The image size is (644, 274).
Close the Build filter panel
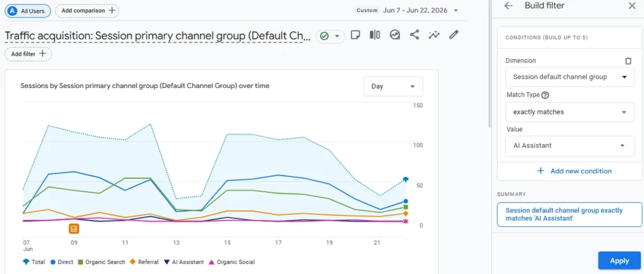coord(631,6)
